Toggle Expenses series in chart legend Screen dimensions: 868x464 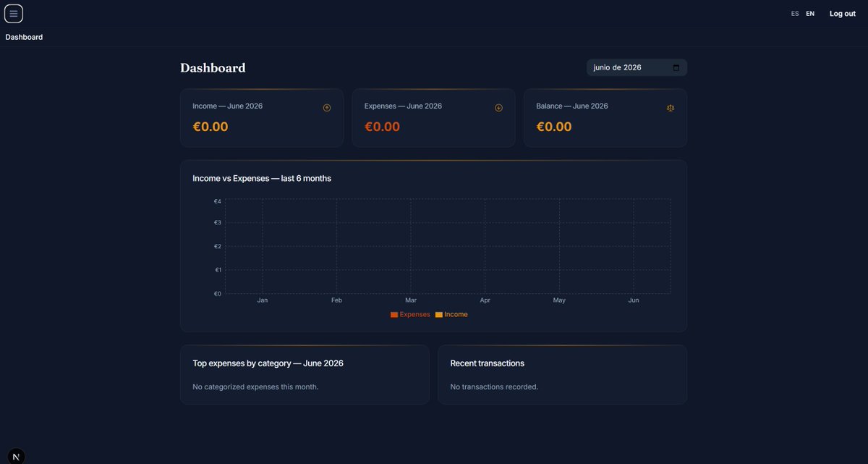point(410,314)
